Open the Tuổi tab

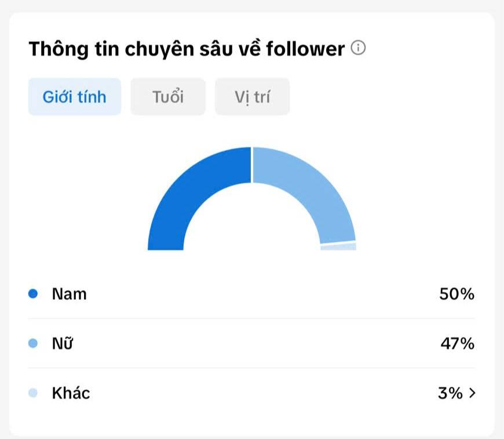click(168, 96)
